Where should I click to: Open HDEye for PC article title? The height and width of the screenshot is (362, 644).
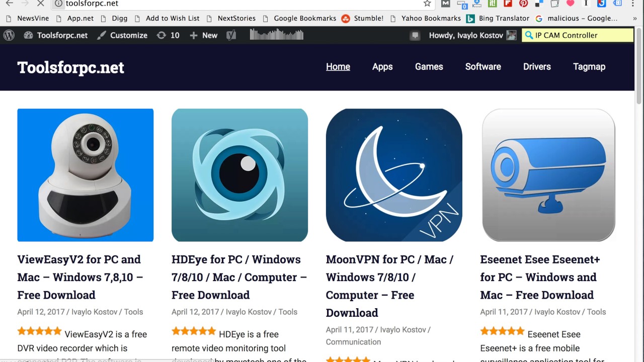pyautogui.click(x=239, y=277)
